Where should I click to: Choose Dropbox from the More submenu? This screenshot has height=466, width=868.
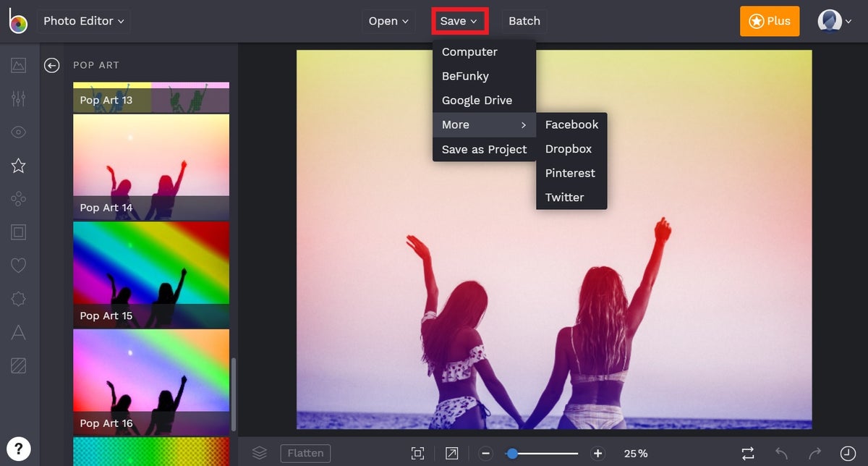click(569, 149)
